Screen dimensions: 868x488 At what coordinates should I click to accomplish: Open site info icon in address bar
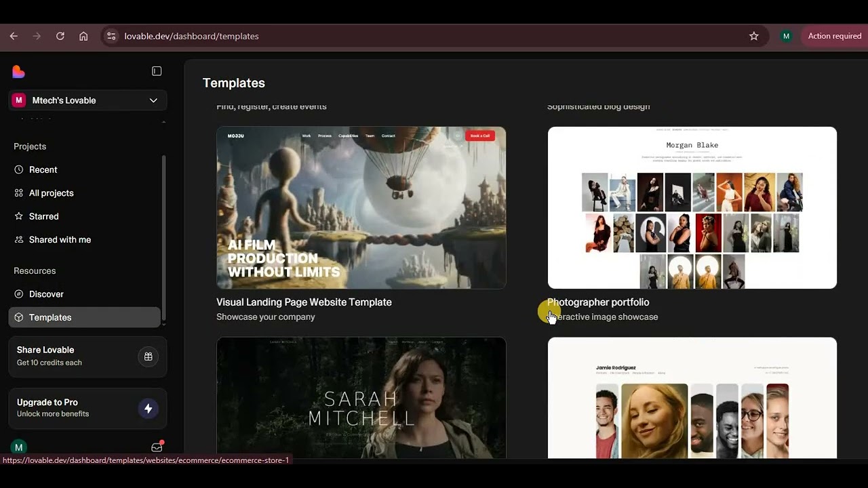[112, 36]
